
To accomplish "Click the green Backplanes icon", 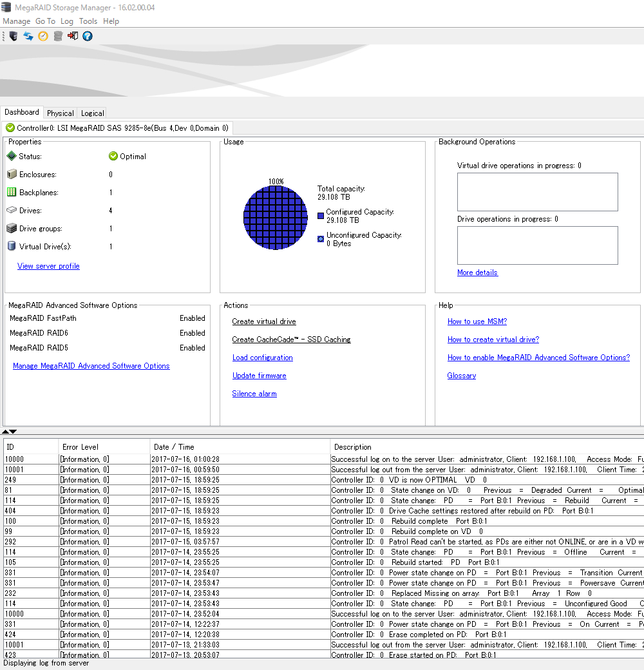I will click(x=12, y=192).
